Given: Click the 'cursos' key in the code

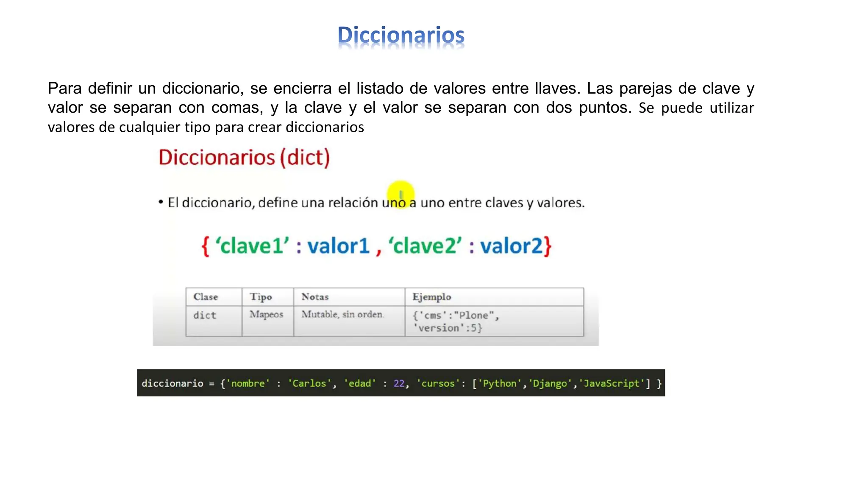Looking at the screenshot, I should pyautogui.click(x=438, y=383).
